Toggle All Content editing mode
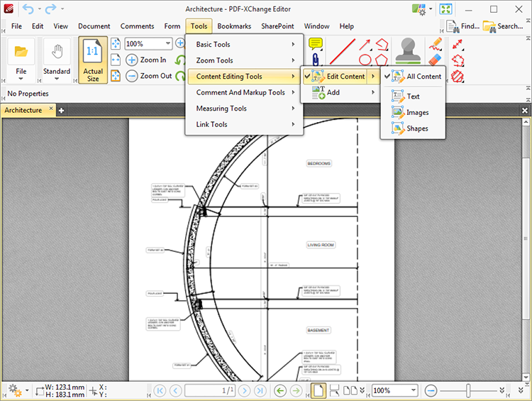 coord(423,77)
